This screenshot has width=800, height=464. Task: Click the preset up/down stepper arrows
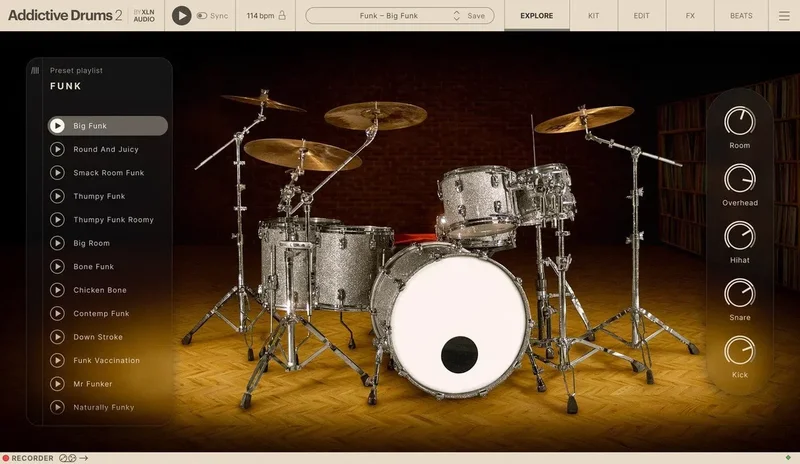(457, 16)
